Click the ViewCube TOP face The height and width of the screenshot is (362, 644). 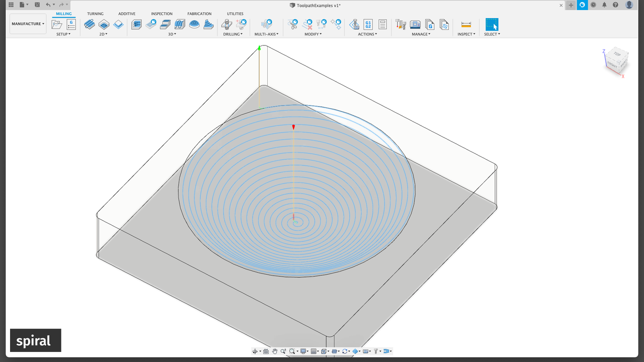(617, 54)
